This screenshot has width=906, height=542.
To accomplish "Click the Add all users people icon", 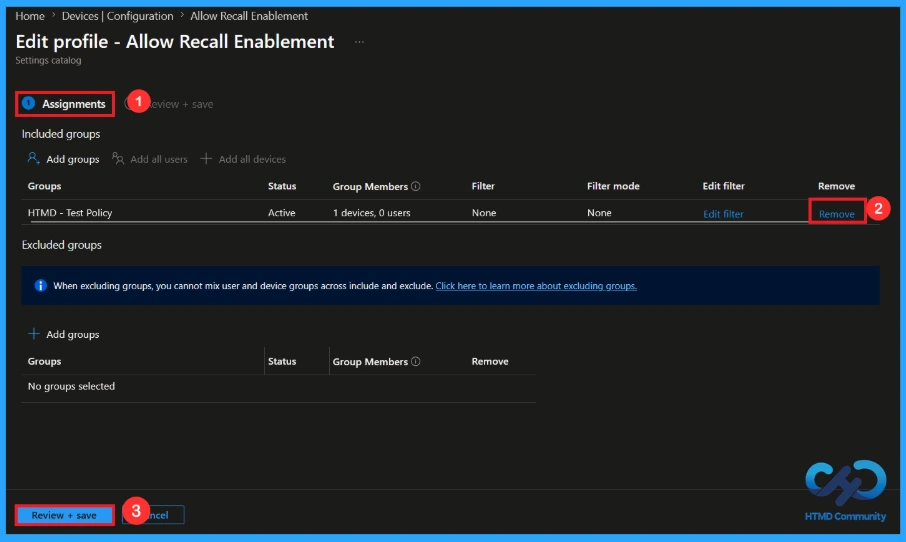I will click(x=118, y=158).
